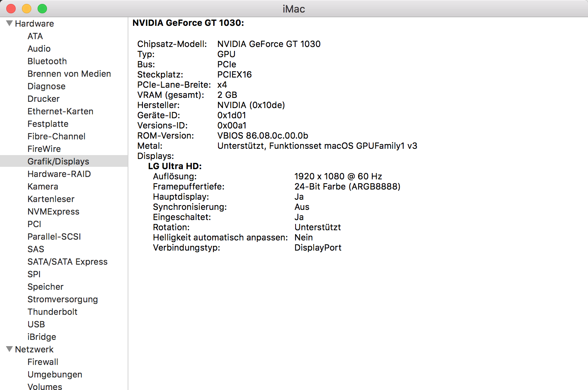Close the iMac window
Viewport: 588px width, 390px height.
click(x=11, y=9)
